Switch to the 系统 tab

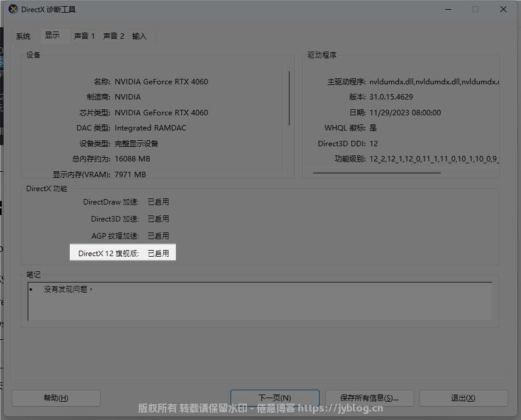point(23,36)
